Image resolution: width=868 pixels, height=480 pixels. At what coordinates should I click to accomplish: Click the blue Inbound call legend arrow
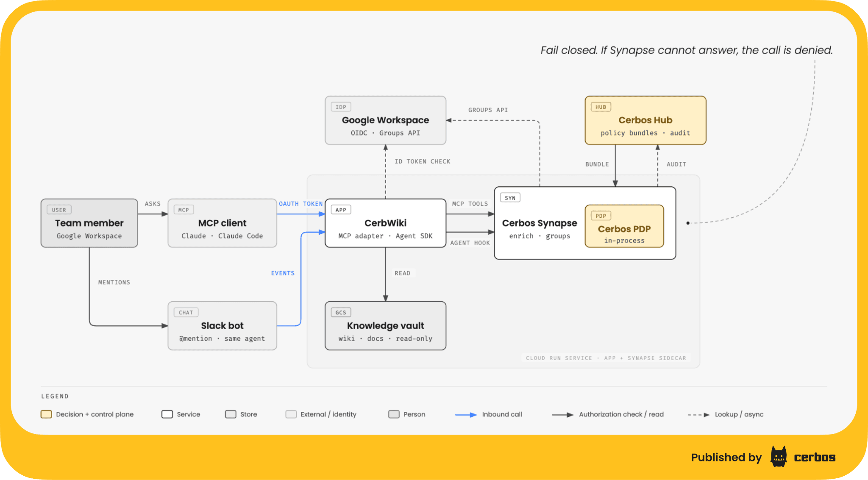pyautogui.click(x=466, y=415)
